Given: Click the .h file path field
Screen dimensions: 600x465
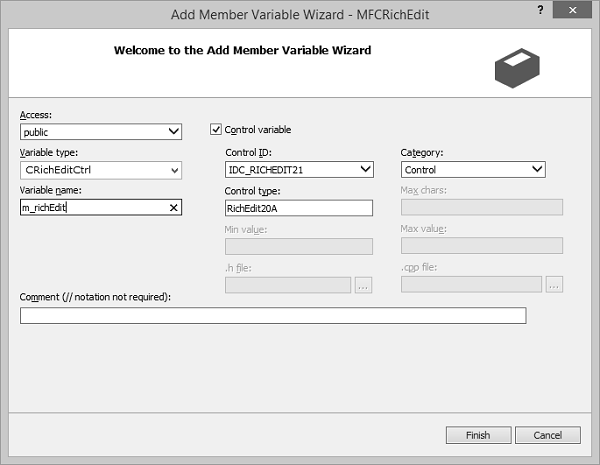Looking at the screenshot, I should [x=288, y=285].
